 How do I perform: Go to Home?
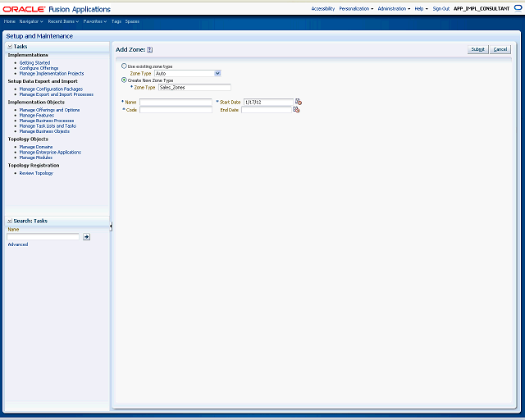point(9,21)
